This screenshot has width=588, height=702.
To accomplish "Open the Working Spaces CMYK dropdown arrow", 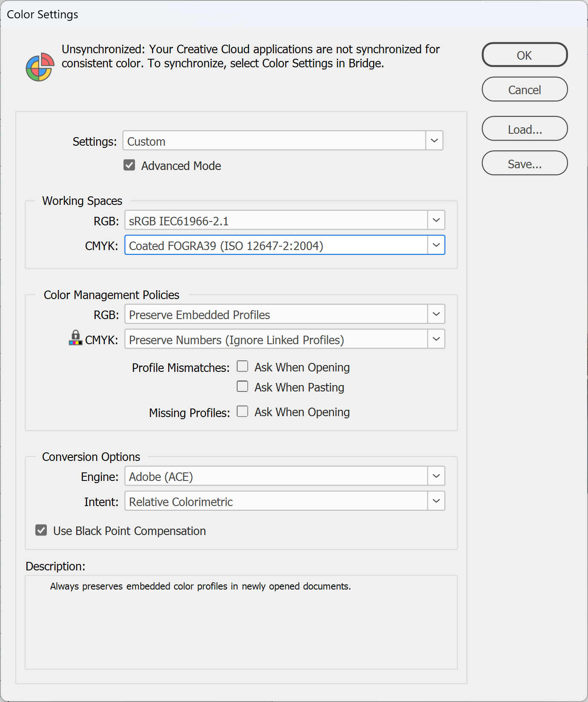I will (436, 245).
